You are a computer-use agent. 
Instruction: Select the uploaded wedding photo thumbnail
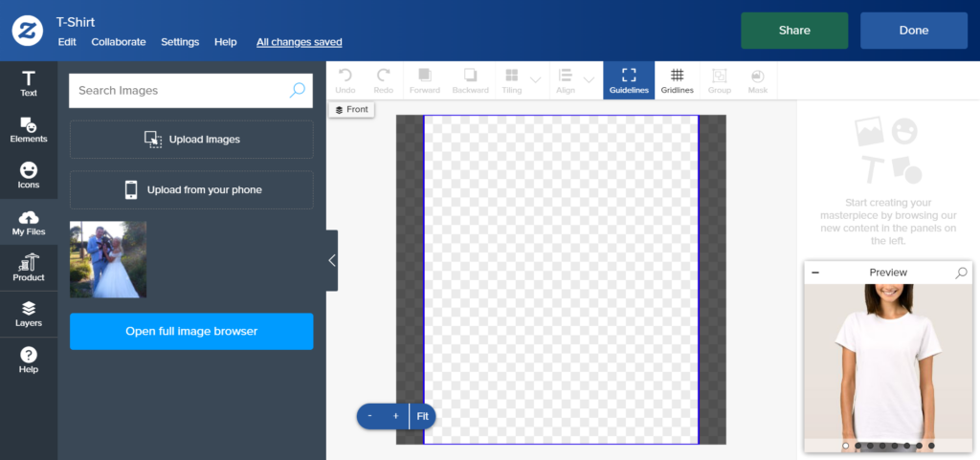point(108,259)
